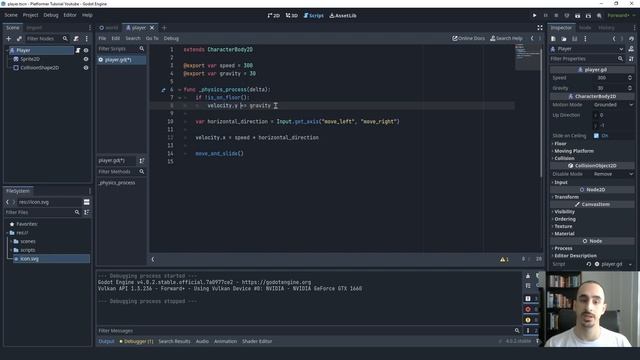
Task: Click the Filter Nodes search field
Action: pyautogui.click(x=47, y=38)
